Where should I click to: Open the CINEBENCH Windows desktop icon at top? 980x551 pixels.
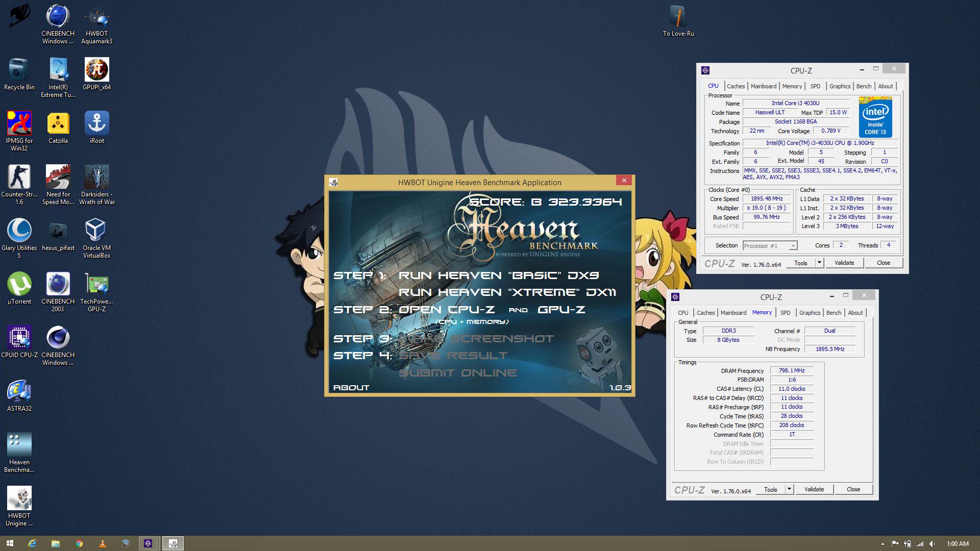coord(58,24)
